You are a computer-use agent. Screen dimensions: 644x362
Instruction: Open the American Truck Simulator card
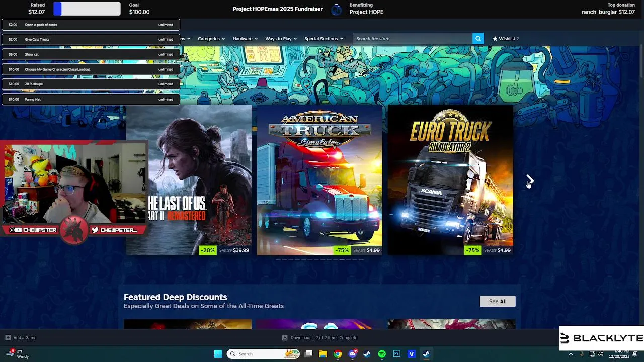319,180
